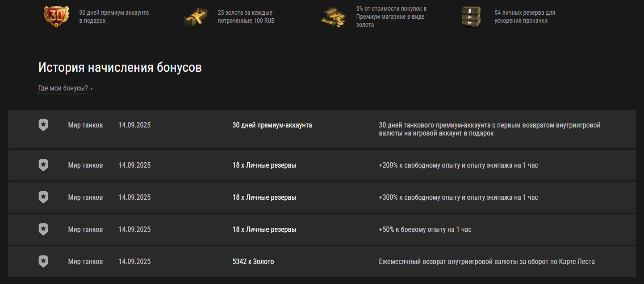Select the '5342 х Золото' entry

(x=253, y=262)
